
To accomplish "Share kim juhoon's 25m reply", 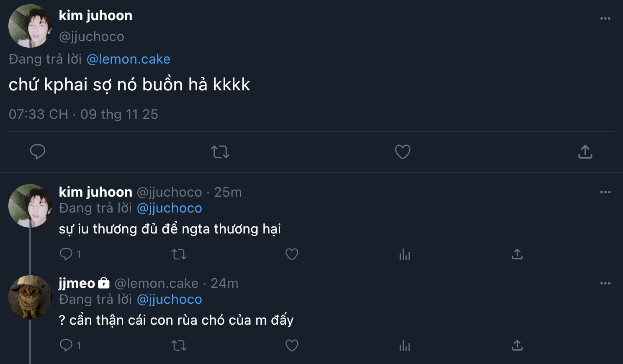I will (517, 254).
